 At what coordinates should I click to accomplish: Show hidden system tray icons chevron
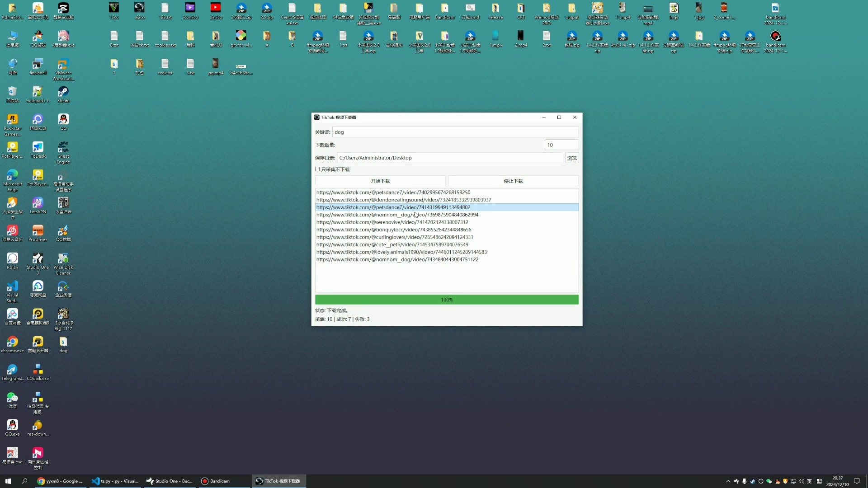tap(728, 481)
